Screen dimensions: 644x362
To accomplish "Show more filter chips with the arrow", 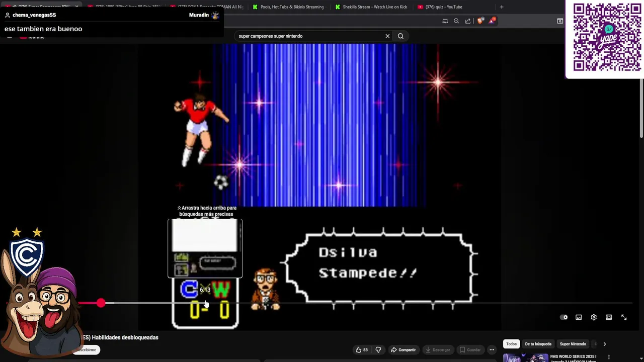I will (x=604, y=344).
